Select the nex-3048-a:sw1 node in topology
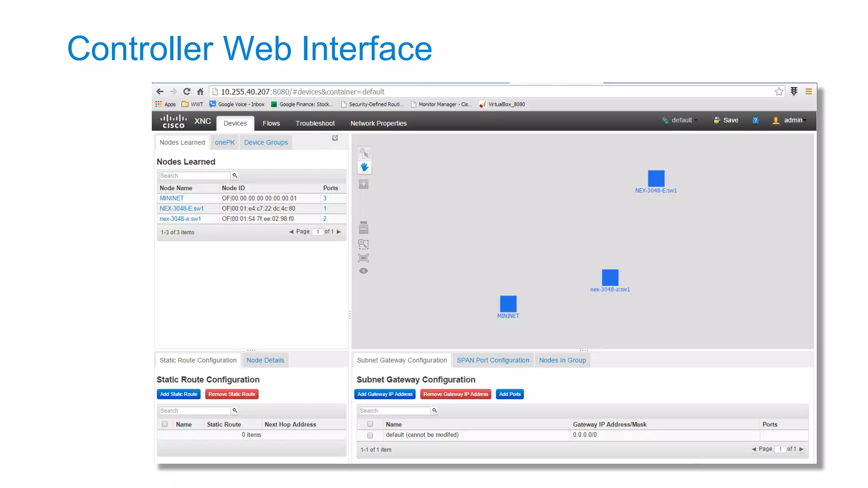868x488 pixels. [x=610, y=277]
